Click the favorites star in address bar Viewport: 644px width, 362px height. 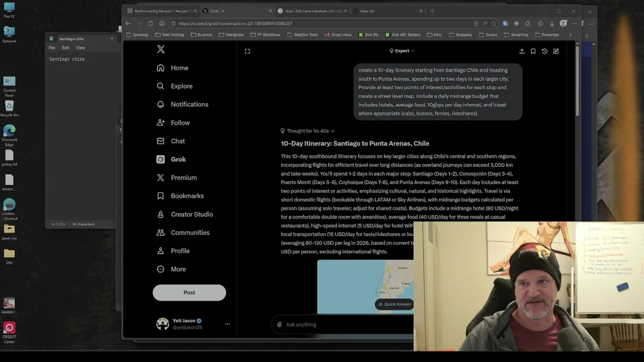[x=494, y=23]
